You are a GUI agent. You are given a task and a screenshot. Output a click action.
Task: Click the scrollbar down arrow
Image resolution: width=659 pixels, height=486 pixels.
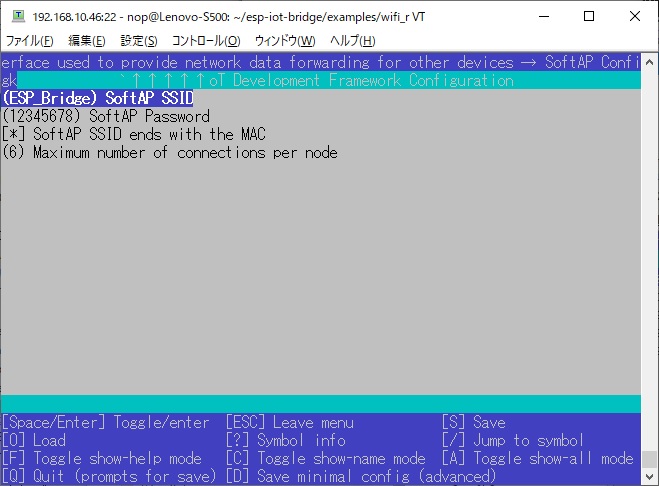click(x=649, y=477)
